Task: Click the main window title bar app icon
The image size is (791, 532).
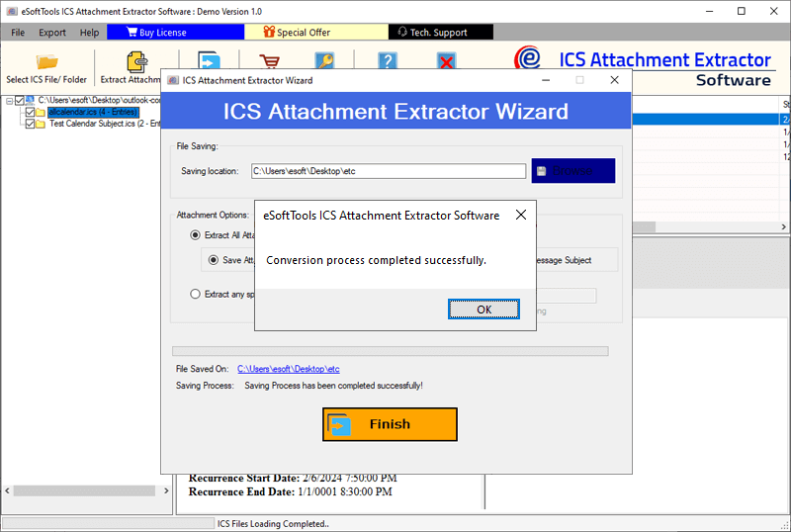Action: (x=12, y=11)
